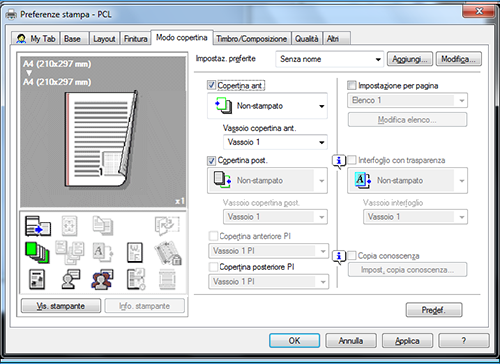Click the info icon beside Interfoglio con trasparenza
This screenshot has width=500, height=364.
pos(339,161)
